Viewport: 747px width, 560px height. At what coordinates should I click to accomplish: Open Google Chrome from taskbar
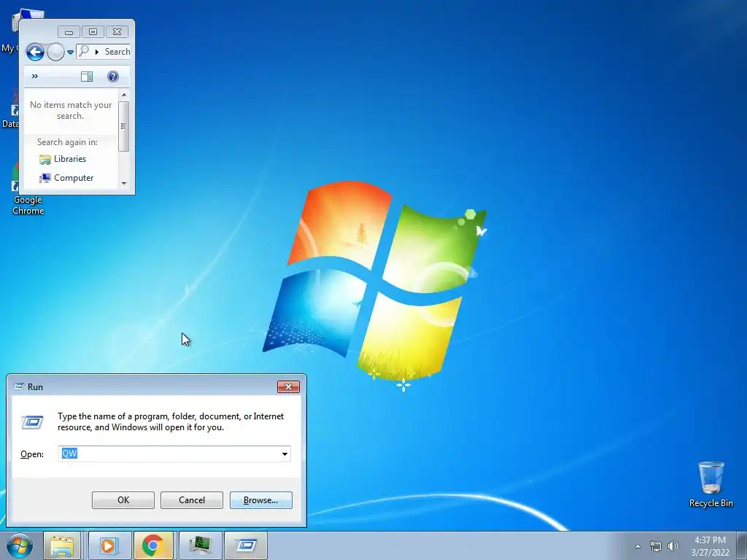tap(153, 545)
